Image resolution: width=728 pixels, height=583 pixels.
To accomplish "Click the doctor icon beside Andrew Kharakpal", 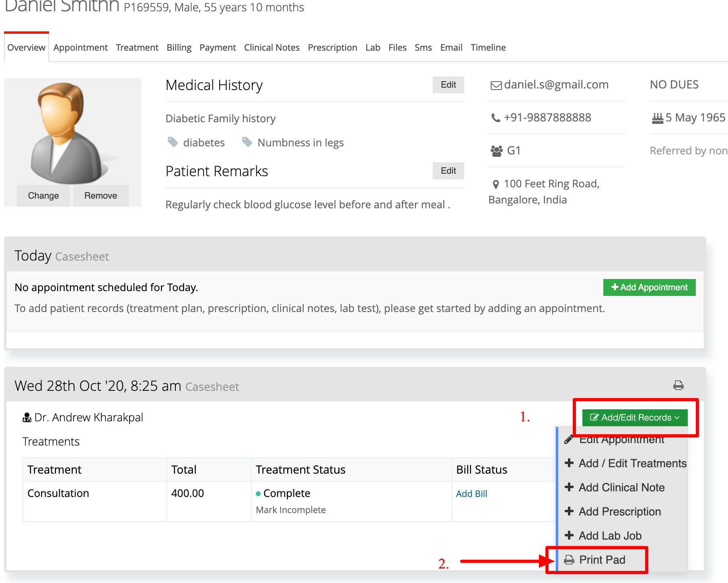I will point(27,417).
